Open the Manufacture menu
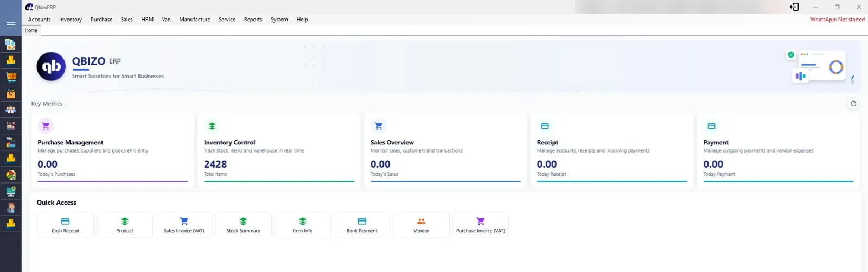This screenshot has width=868, height=272. 195,20
